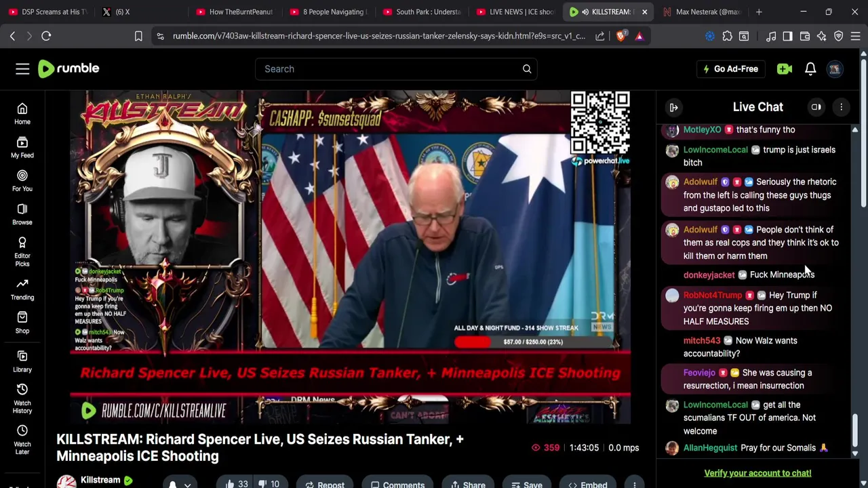
Task: Click username Adolwulf on 'Seriously the rhetoric' message
Action: (701, 182)
